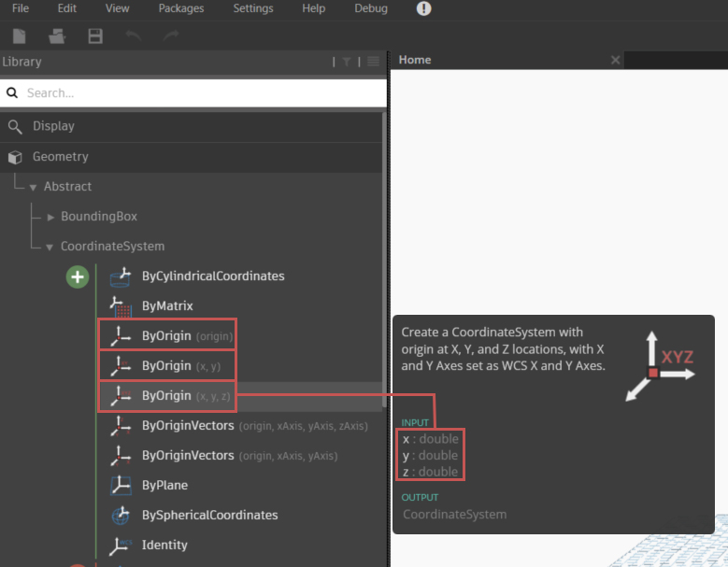Click the warning notification icon in menu bar
Viewport: 728px width, 567px height.
tap(424, 8)
